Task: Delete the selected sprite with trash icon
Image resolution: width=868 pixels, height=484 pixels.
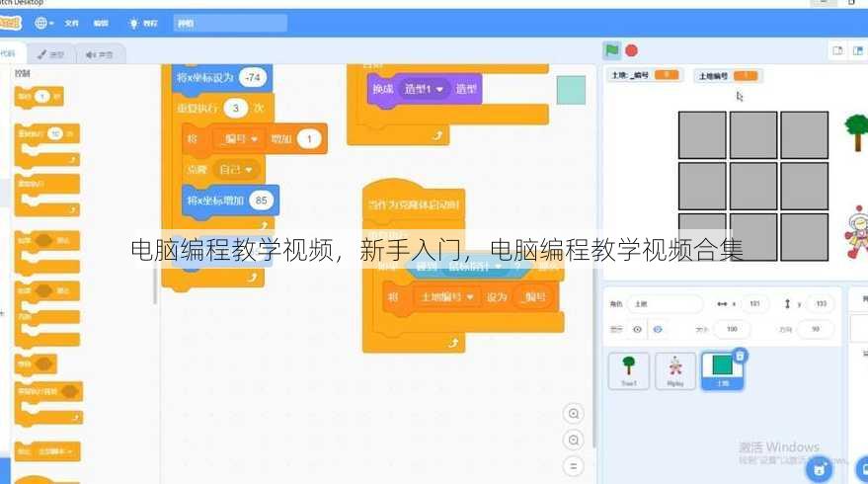Action: tap(741, 356)
